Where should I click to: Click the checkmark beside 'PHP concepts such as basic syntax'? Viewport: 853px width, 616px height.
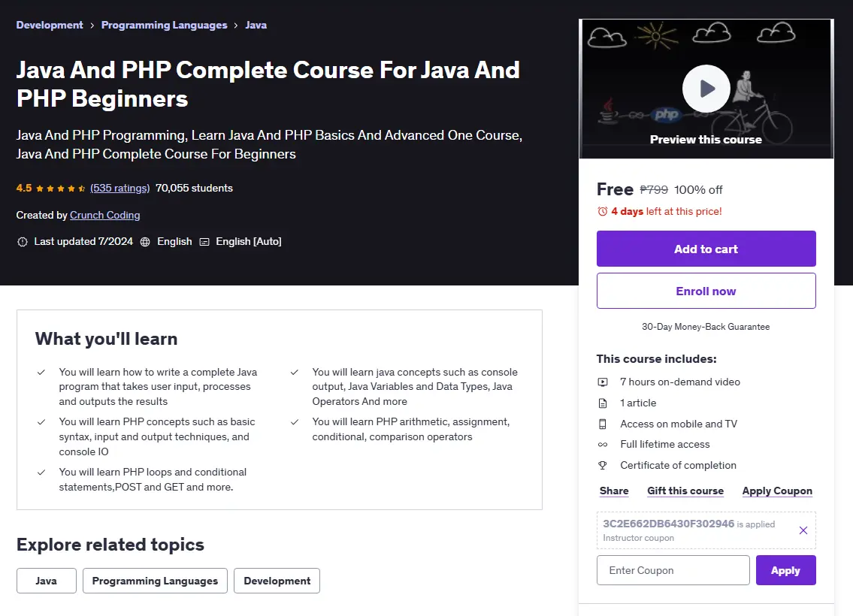[x=41, y=422]
